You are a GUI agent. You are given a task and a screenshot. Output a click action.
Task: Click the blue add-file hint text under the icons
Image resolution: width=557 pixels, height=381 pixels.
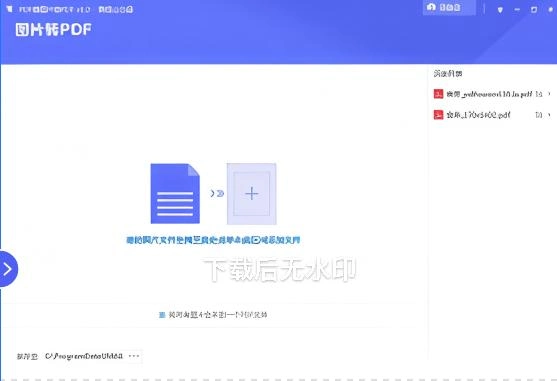coord(213,240)
